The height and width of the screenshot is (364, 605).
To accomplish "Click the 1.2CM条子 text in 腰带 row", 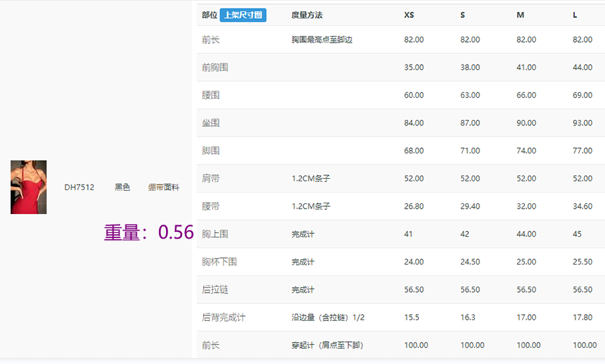I will point(311,206).
